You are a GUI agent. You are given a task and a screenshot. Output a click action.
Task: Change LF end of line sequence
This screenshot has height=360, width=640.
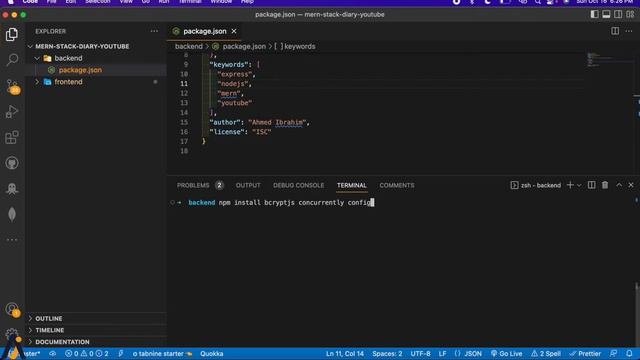click(442, 353)
